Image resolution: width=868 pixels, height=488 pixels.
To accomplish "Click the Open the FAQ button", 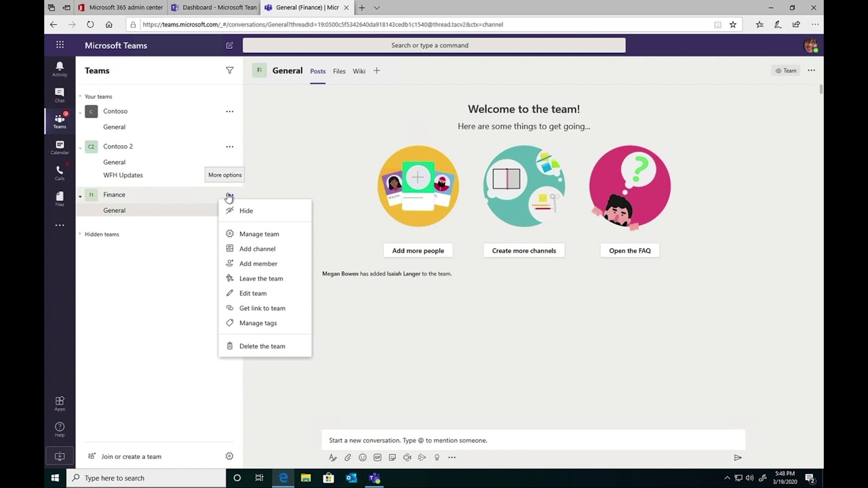I will [x=630, y=251].
